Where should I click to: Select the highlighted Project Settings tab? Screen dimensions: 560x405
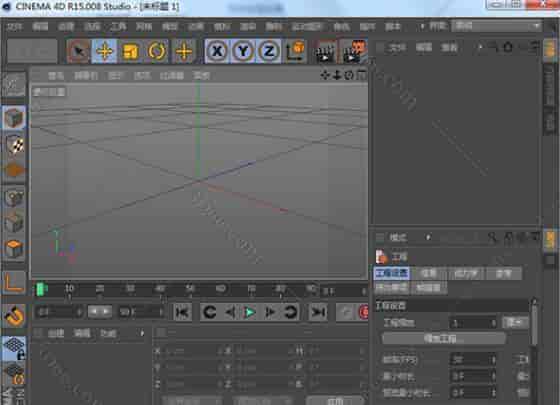pos(392,274)
